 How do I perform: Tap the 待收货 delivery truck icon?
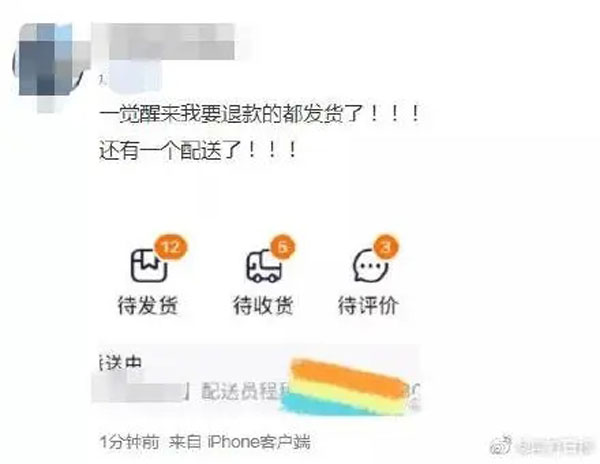(x=264, y=267)
